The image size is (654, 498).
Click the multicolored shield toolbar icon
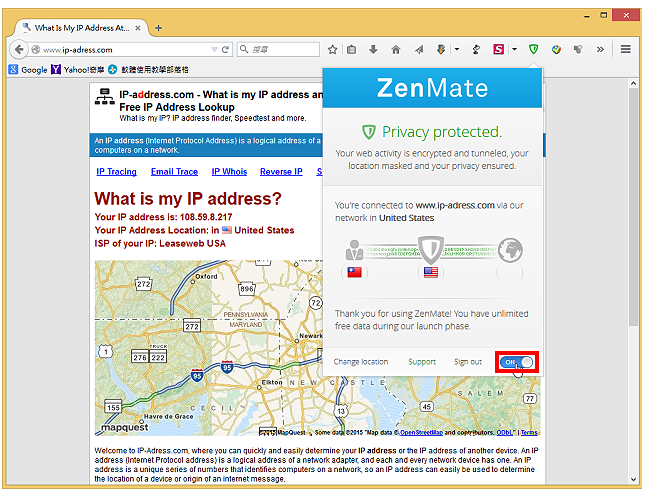coord(556,50)
